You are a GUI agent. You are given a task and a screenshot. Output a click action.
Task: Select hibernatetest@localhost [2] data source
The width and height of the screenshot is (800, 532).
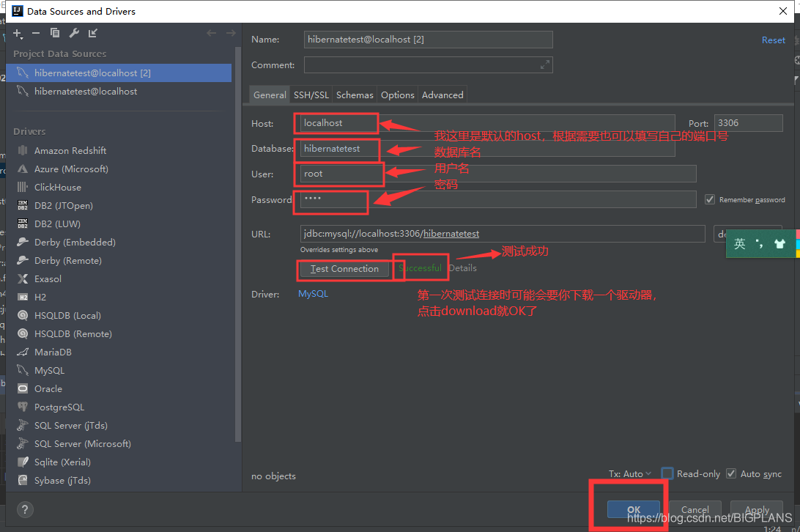[119, 73]
